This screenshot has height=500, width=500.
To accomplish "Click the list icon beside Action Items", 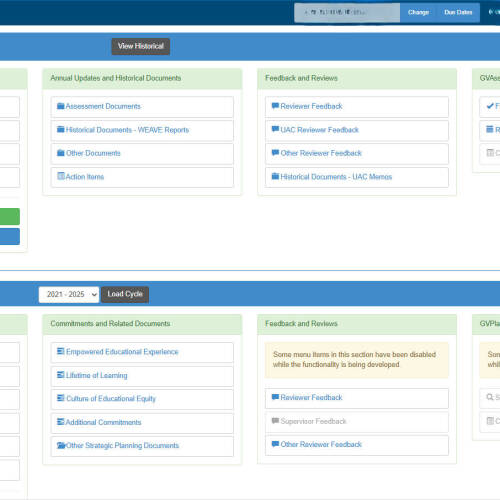I will [x=61, y=176].
